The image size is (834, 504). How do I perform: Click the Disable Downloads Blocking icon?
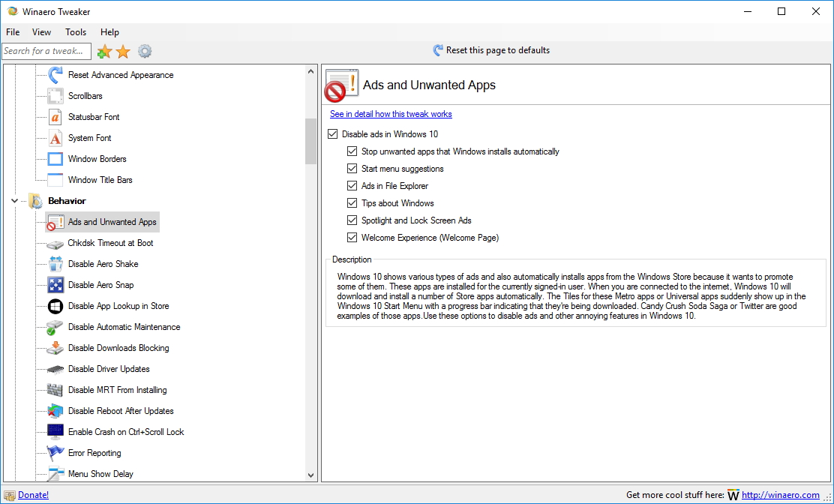coord(55,348)
